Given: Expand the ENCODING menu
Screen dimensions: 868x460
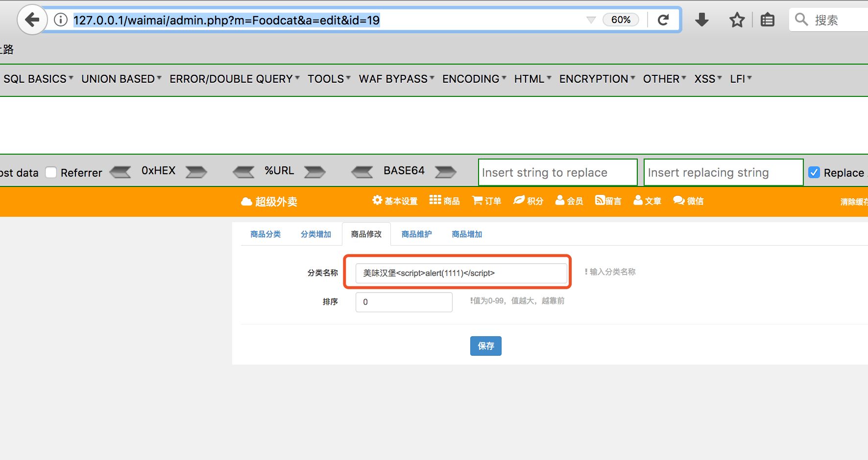Looking at the screenshot, I should point(474,79).
